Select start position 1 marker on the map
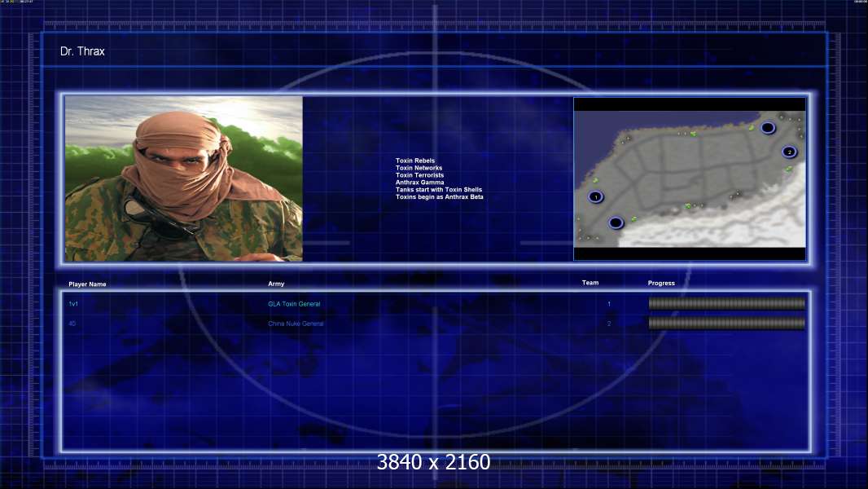 [x=596, y=196]
